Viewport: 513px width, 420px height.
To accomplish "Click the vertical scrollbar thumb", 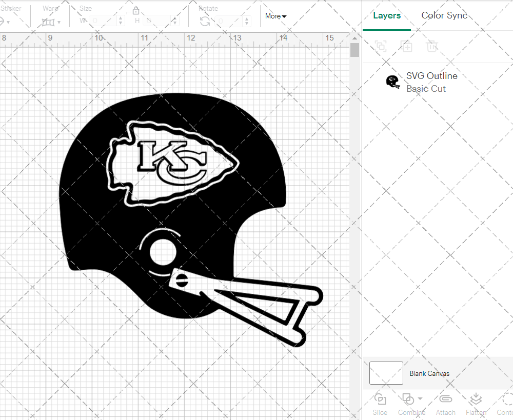I will pos(354,50).
